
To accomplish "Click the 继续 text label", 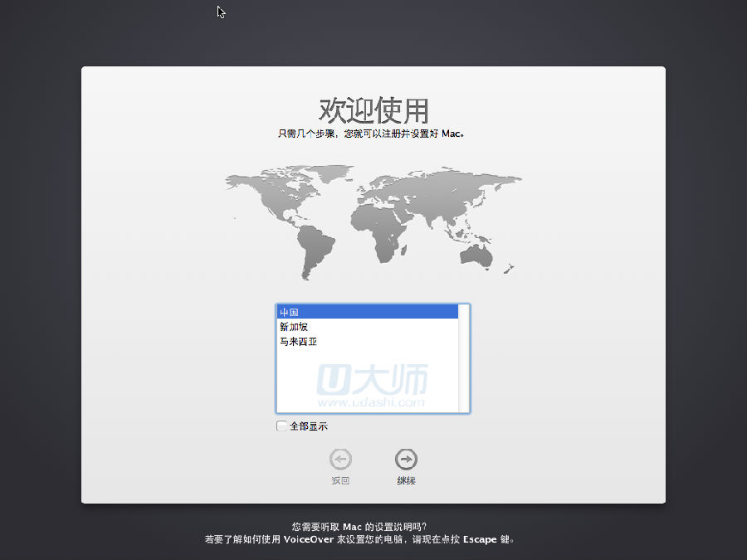I will pos(406,480).
